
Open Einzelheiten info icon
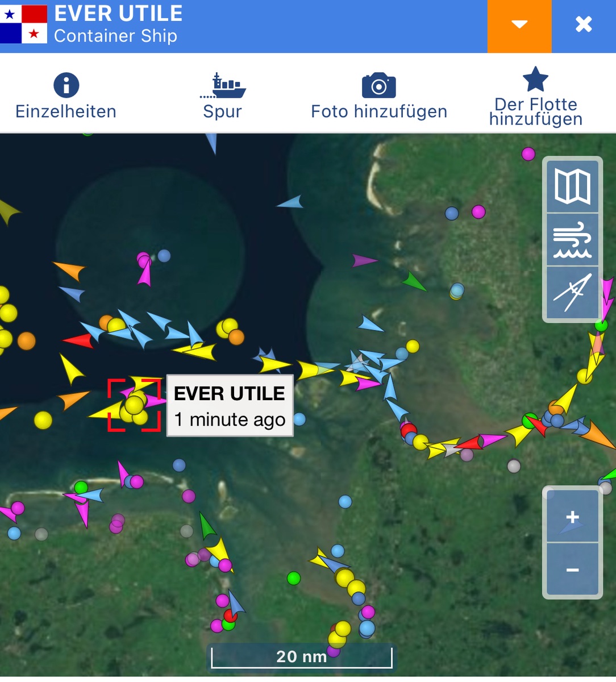pyautogui.click(x=66, y=86)
